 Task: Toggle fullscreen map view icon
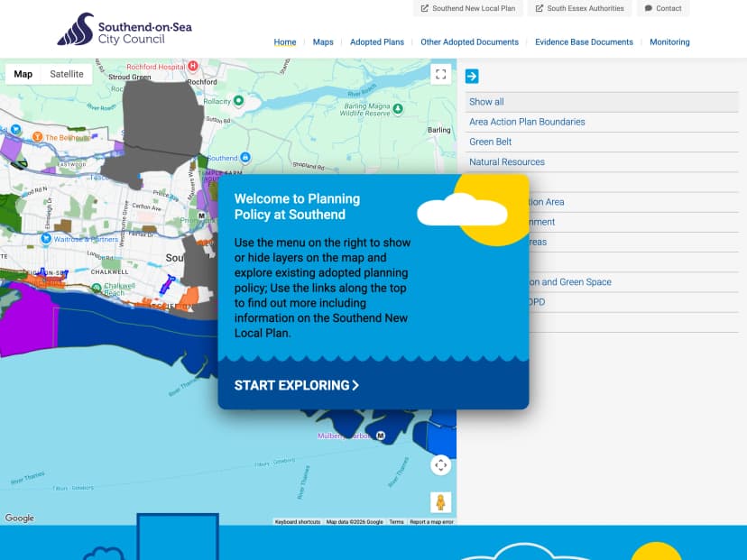coord(440,74)
